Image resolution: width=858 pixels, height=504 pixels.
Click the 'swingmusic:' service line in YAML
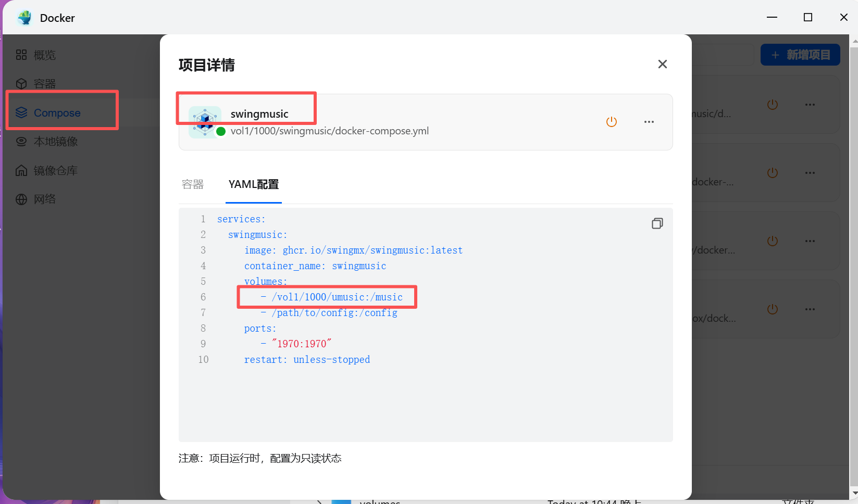(258, 235)
